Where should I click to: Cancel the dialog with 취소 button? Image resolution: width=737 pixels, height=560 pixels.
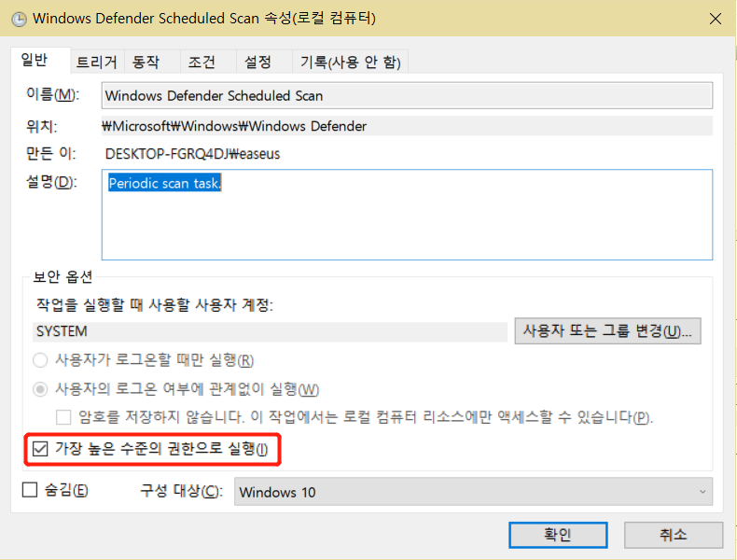pos(673,535)
